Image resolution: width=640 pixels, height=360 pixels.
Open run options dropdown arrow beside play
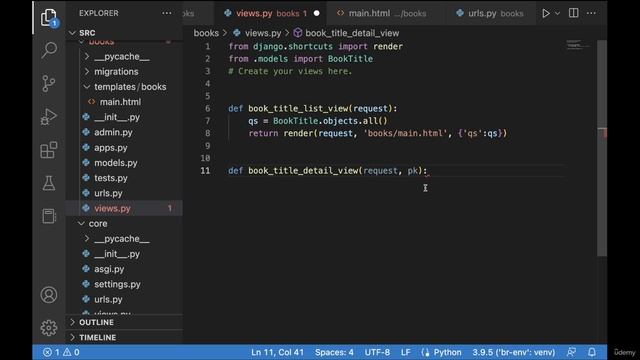click(557, 13)
